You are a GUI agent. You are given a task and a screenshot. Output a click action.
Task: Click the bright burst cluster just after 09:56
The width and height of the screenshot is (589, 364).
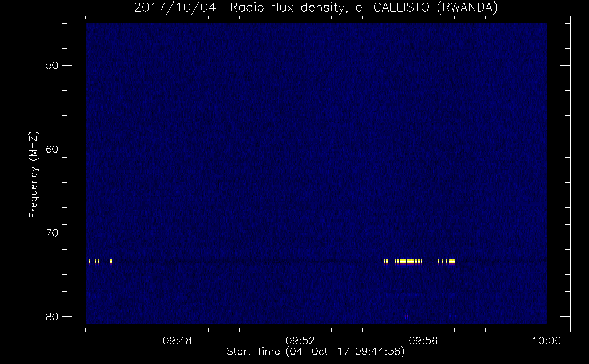tap(447, 261)
